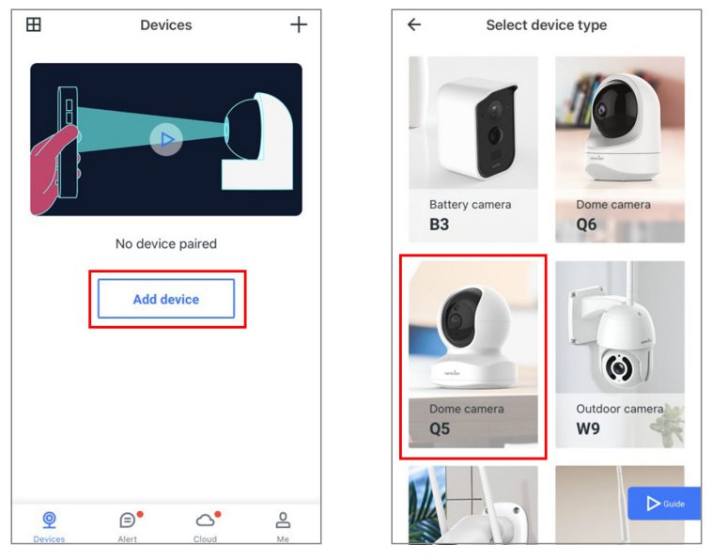Tap the plus icon in Devices header
728x560 pixels.
point(299,24)
